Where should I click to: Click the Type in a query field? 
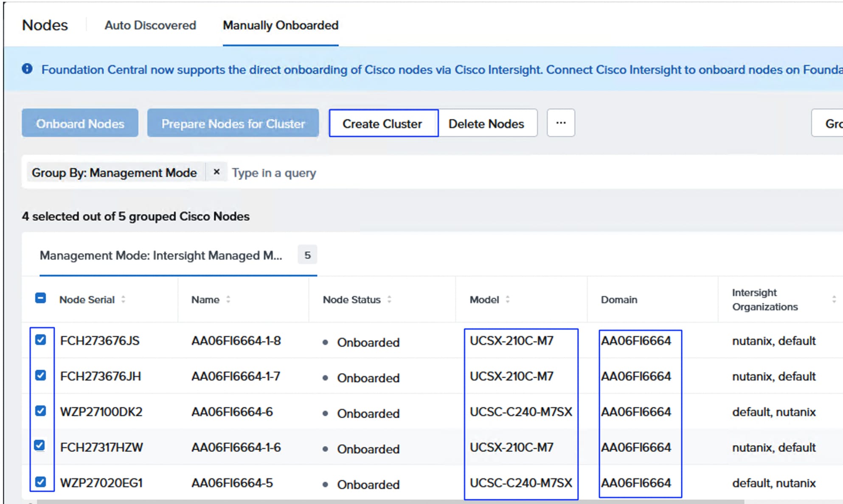pos(274,172)
